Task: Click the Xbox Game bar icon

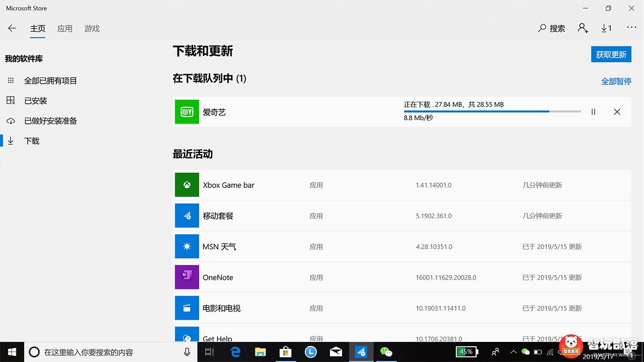Action: [187, 185]
